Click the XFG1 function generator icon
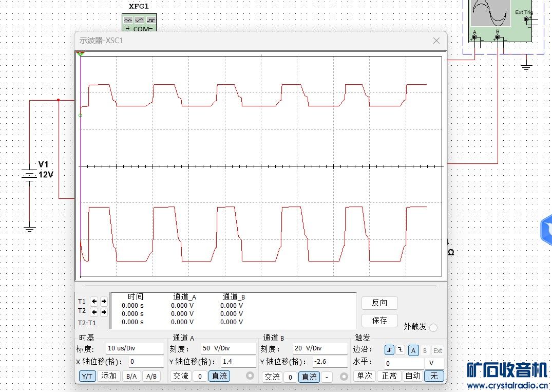The height and width of the screenshot is (392, 552). coord(139,23)
